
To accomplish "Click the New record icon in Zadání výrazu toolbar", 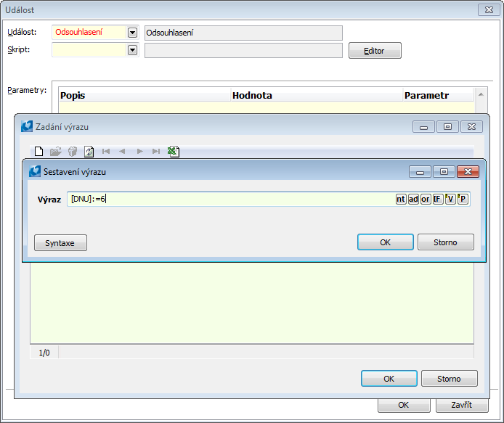I will tap(39, 151).
